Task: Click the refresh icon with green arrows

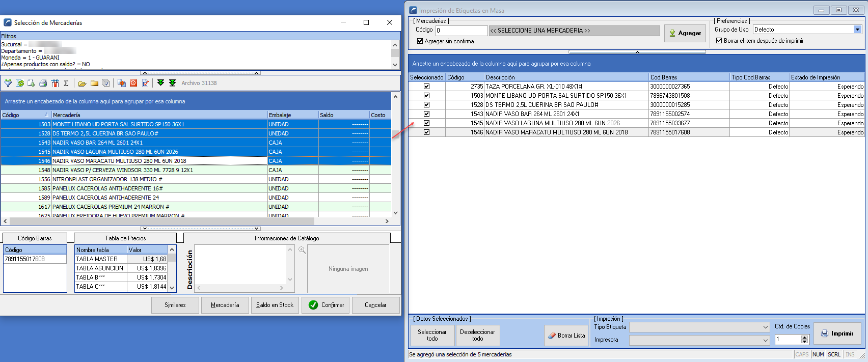Action: (x=20, y=83)
